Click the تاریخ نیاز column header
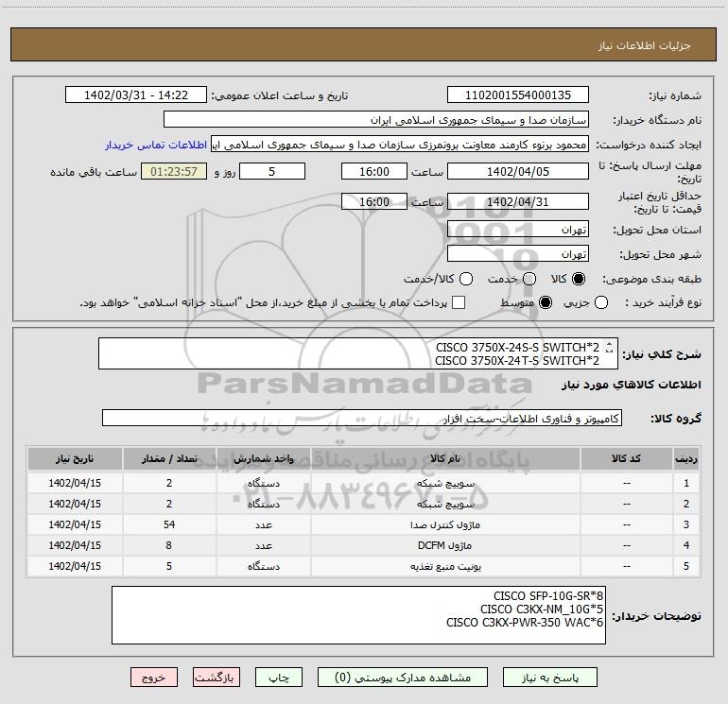This screenshot has height=704, width=728. tap(75, 459)
